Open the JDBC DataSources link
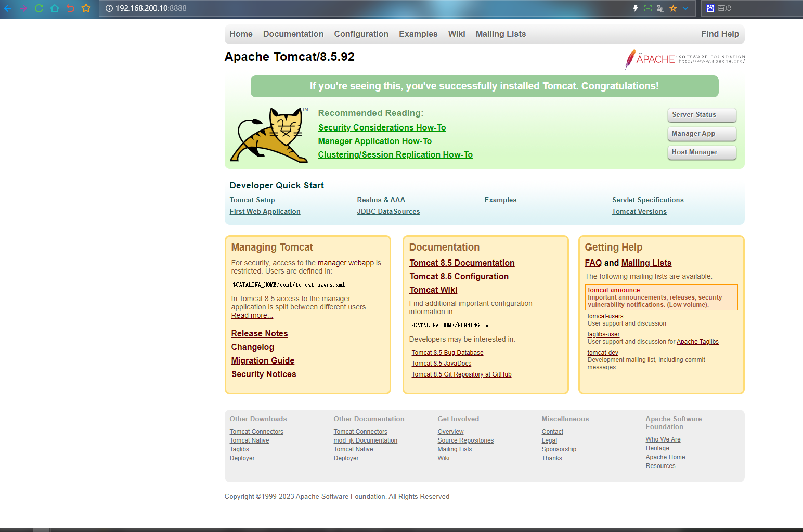803x532 pixels. click(x=388, y=212)
